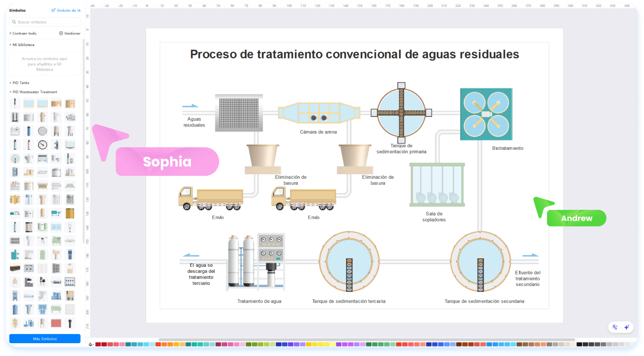Screen dimensions: 644x356
Task: Click Contraer todo to collapse all
Action: click(x=23, y=33)
